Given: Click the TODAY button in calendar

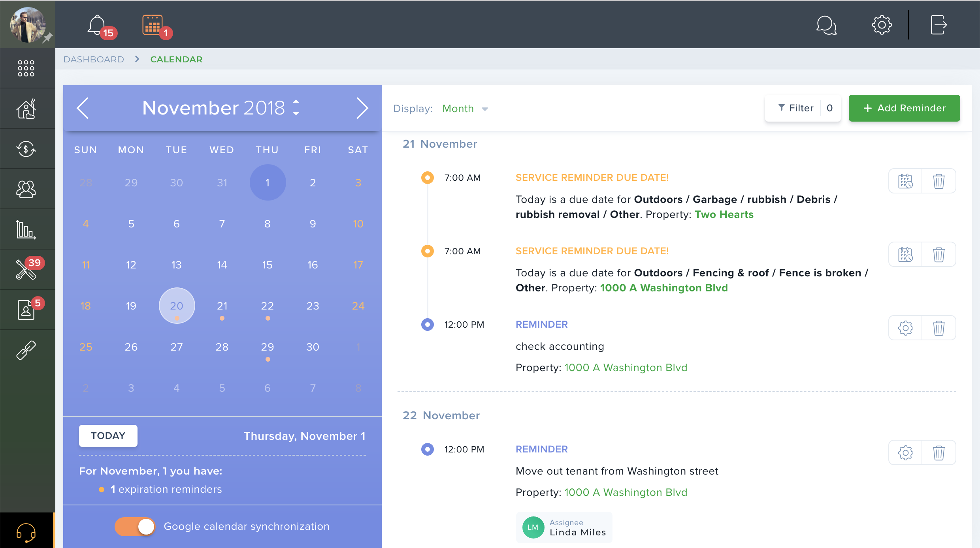Looking at the screenshot, I should (108, 436).
